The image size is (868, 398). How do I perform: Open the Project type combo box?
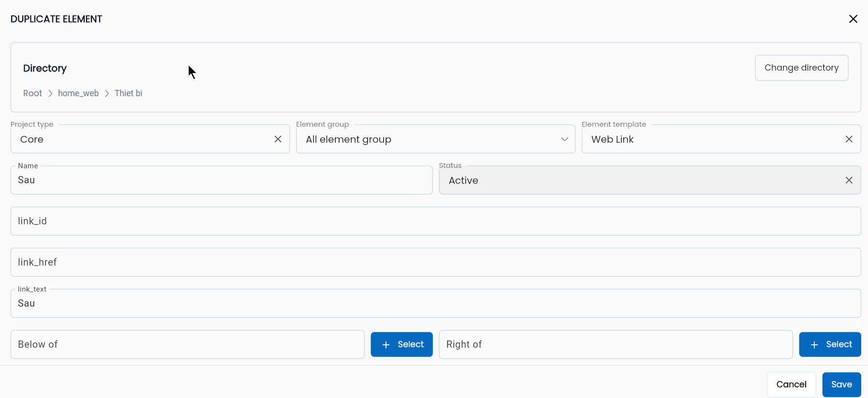[143, 139]
